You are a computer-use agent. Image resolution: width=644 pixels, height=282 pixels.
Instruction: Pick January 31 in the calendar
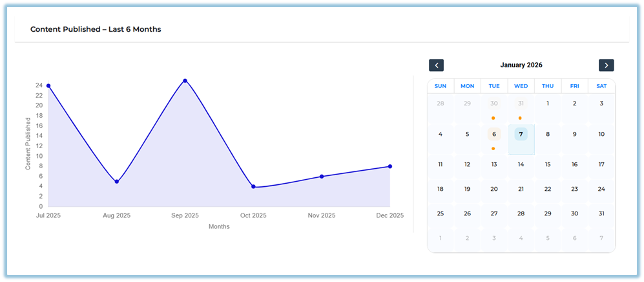pyautogui.click(x=601, y=213)
